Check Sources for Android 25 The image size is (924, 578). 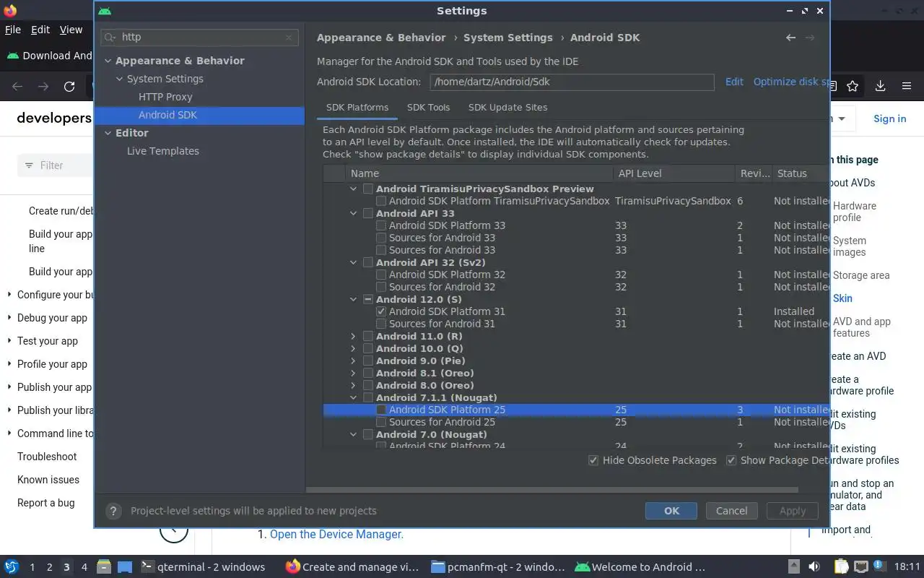[x=381, y=422]
